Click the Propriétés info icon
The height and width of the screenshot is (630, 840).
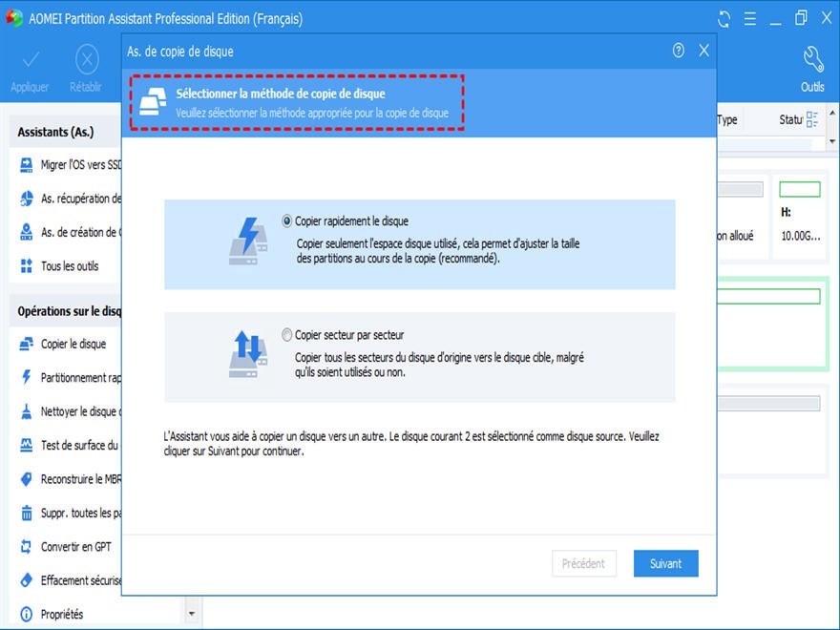(x=26, y=614)
